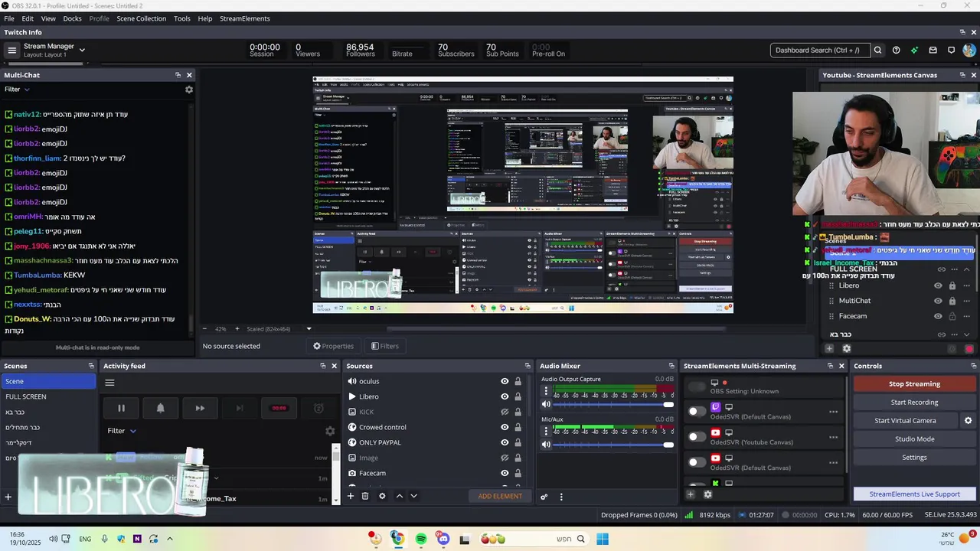980x551 pixels.
Task: Configure virtual camera gear icon
Action: (x=968, y=420)
